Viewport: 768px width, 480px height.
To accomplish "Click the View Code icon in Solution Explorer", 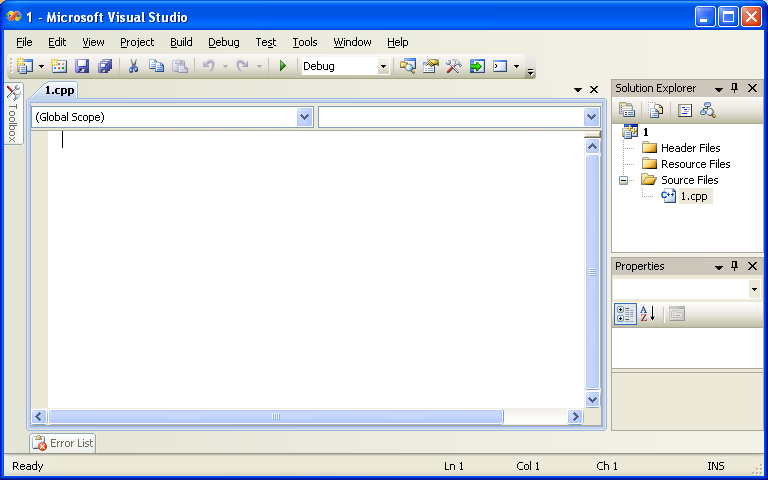I will coord(685,110).
